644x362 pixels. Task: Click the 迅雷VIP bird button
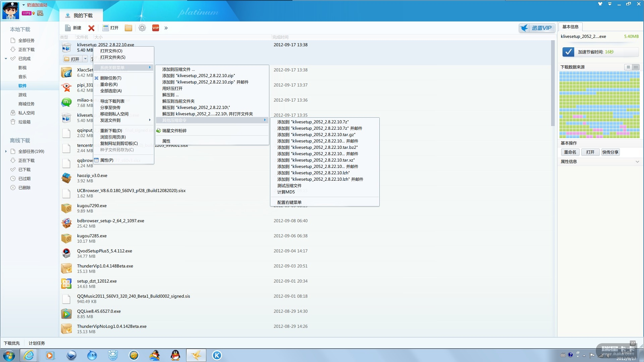click(537, 28)
